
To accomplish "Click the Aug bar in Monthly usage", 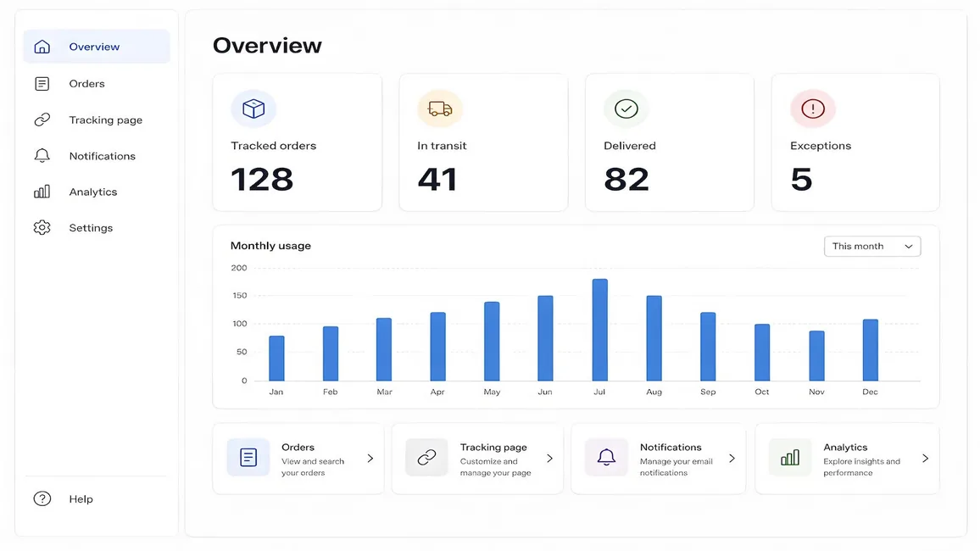I will pyautogui.click(x=654, y=338).
